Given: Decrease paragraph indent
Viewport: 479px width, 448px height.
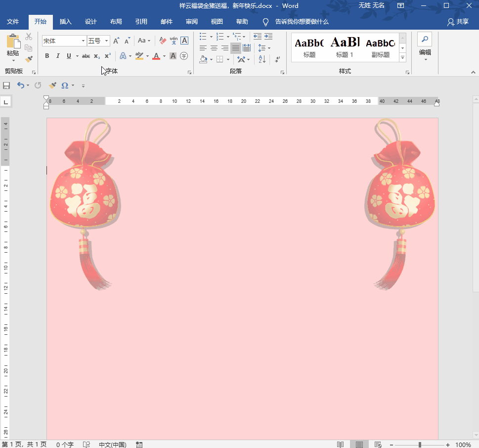Looking at the screenshot, I should tap(257, 37).
